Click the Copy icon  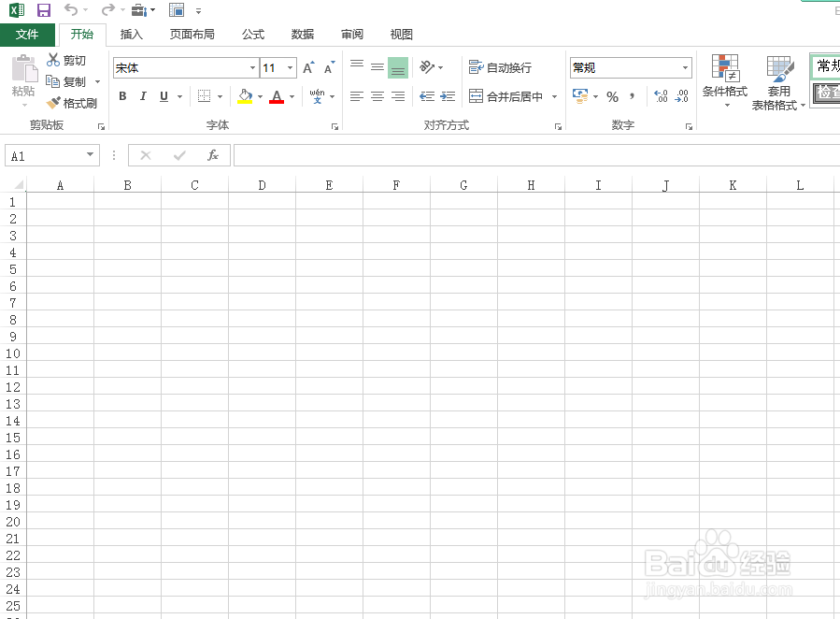coord(52,81)
